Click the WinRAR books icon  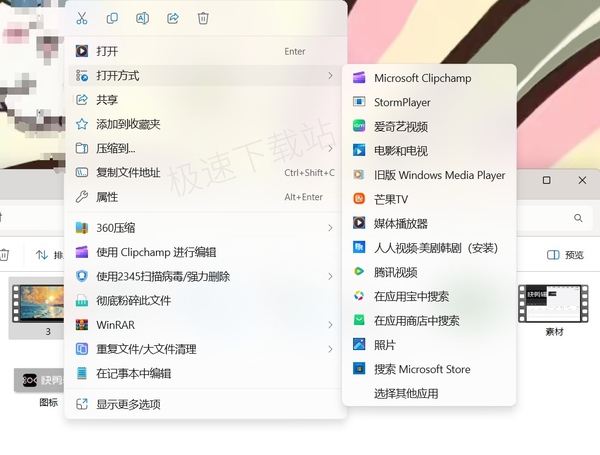[x=82, y=325]
